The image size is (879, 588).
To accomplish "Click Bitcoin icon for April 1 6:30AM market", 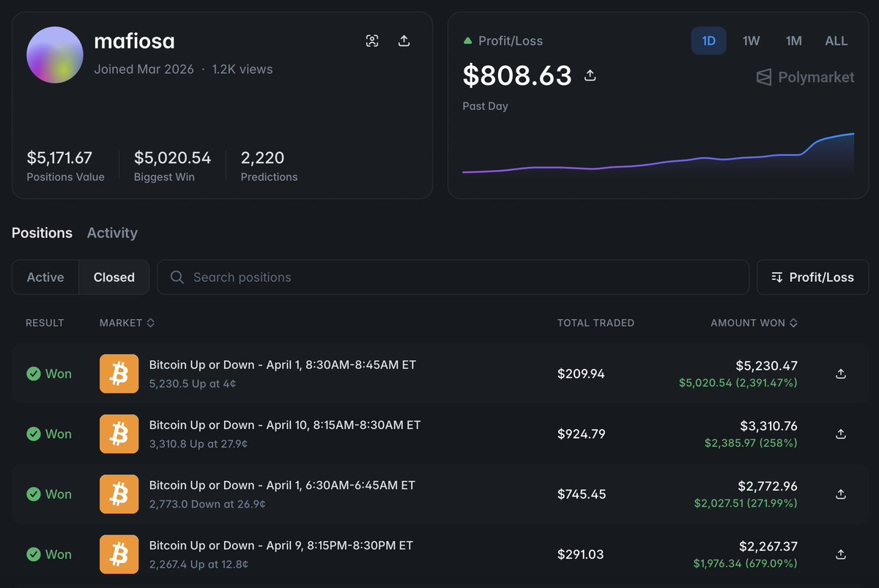I will (119, 494).
